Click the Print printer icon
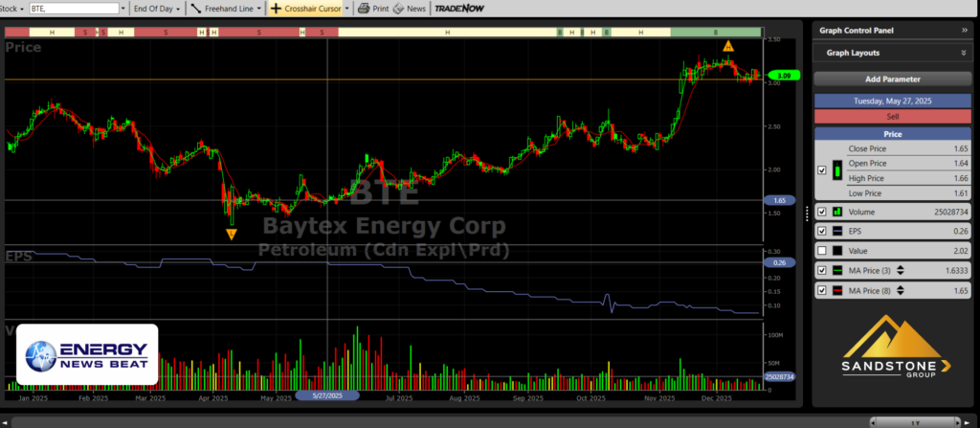This screenshot has width=980, height=428. point(363,8)
